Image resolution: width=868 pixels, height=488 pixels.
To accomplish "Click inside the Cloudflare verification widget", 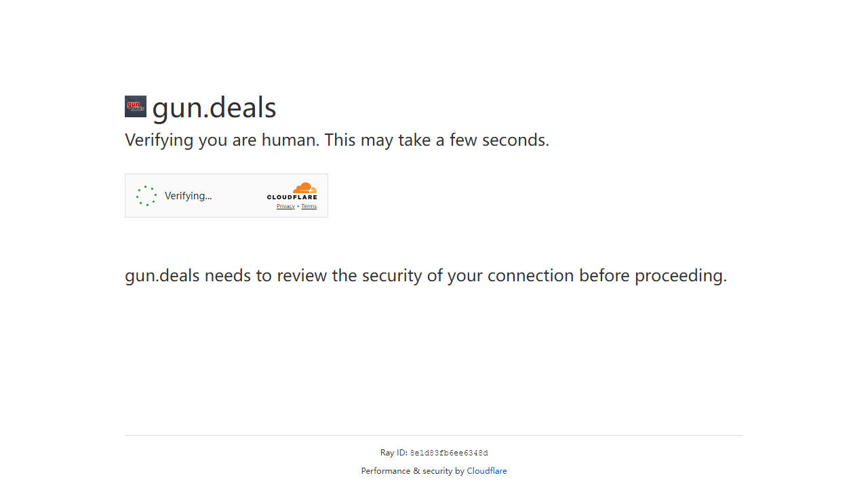I will click(226, 195).
